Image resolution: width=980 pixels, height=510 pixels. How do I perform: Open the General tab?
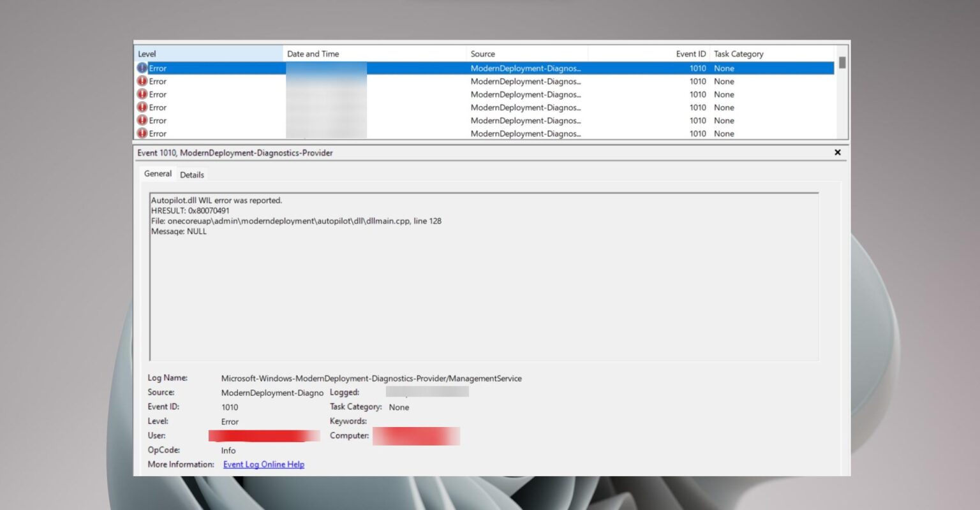[158, 173]
